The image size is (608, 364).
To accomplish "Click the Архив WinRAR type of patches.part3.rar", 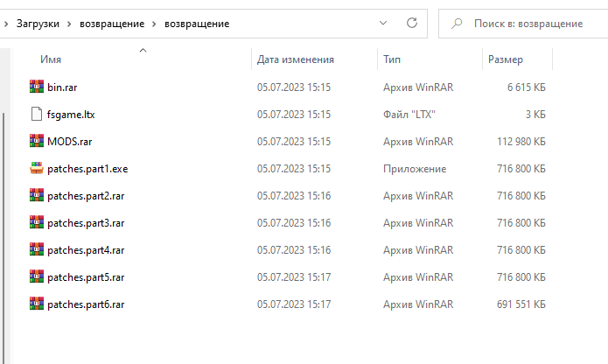I will coord(418,223).
